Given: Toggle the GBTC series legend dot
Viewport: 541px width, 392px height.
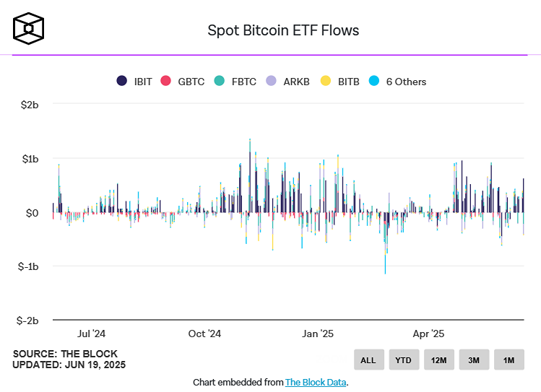Looking at the screenshot, I should pyautogui.click(x=165, y=82).
